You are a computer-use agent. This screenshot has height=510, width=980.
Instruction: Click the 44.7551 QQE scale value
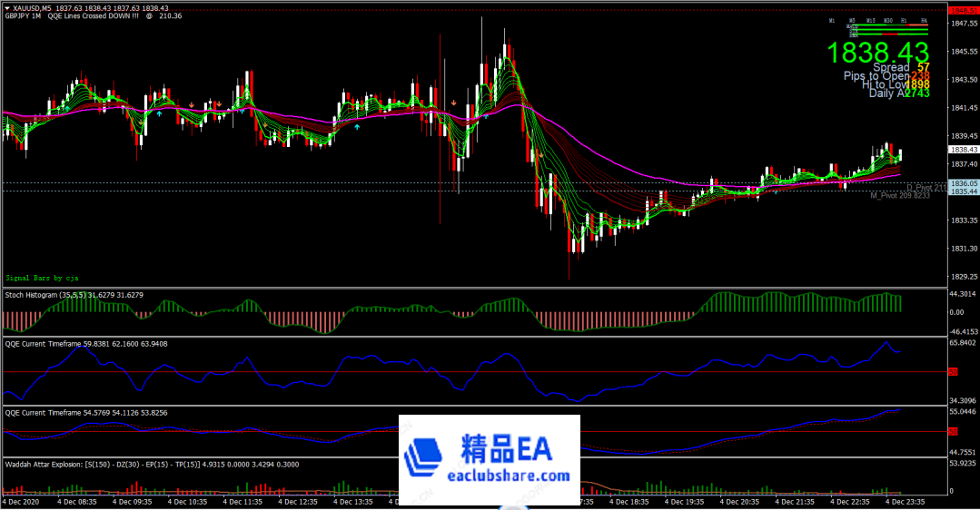pyautogui.click(x=963, y=452)
